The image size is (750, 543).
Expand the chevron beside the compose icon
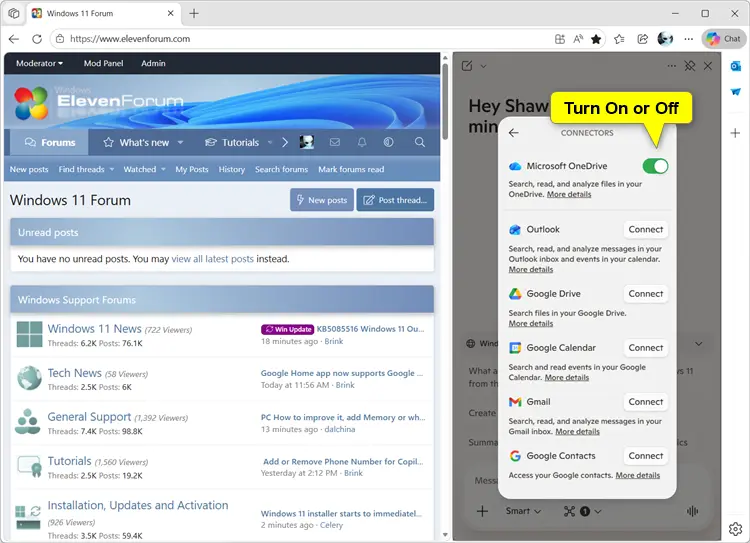[x=483, y=66]
